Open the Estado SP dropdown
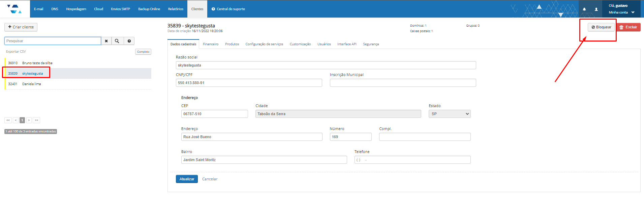The image size is (644, 208). 450,114
